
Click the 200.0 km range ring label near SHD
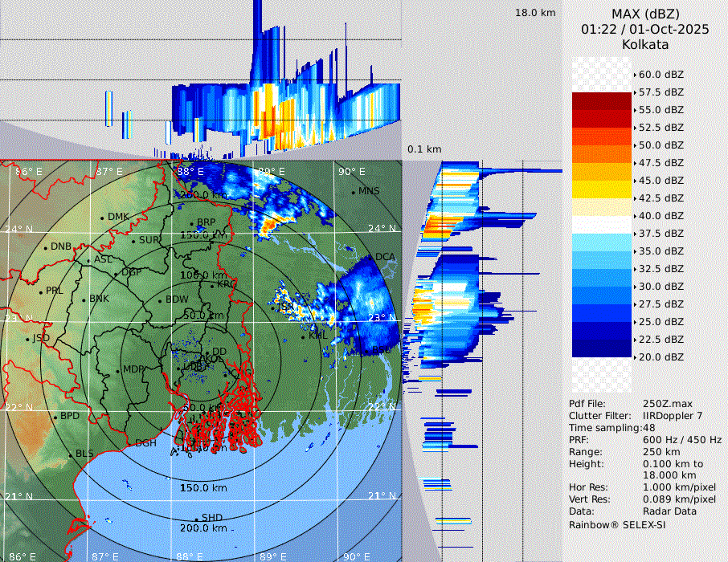click(202, 529)
